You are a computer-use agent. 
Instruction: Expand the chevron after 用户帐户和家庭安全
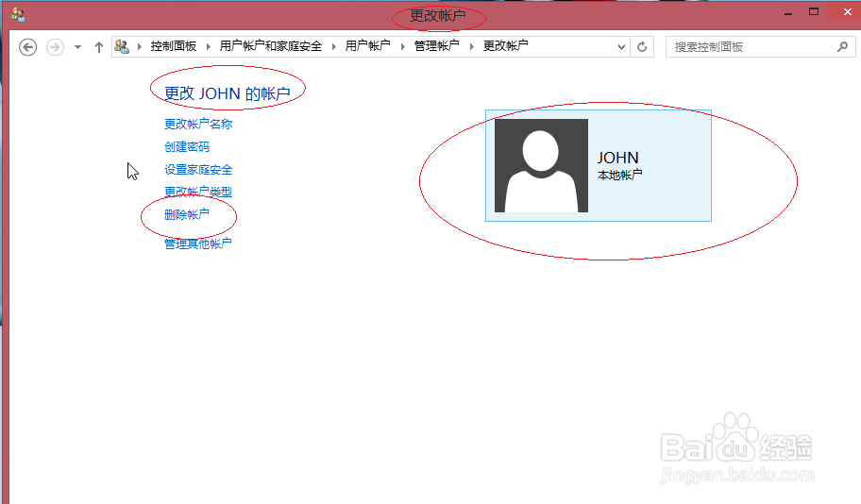coord(334,46)
